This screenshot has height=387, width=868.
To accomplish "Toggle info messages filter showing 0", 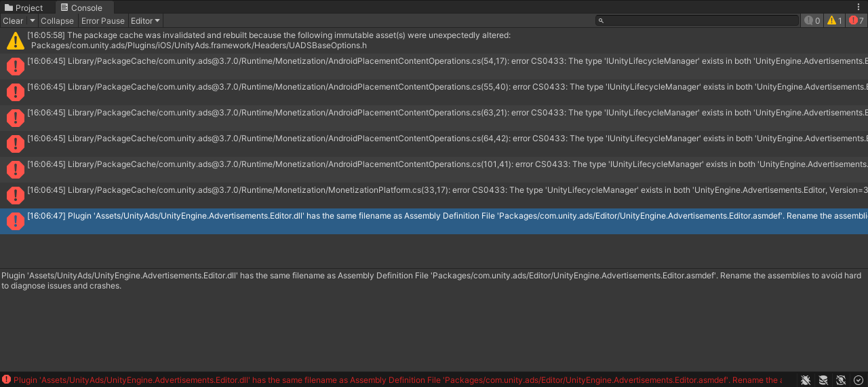I will (812, 20).
